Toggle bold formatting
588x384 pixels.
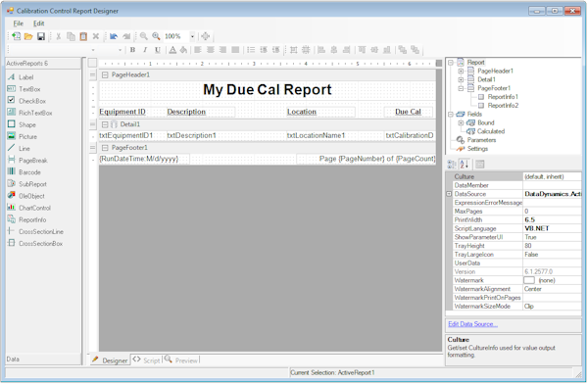click(x=132, y=50)
